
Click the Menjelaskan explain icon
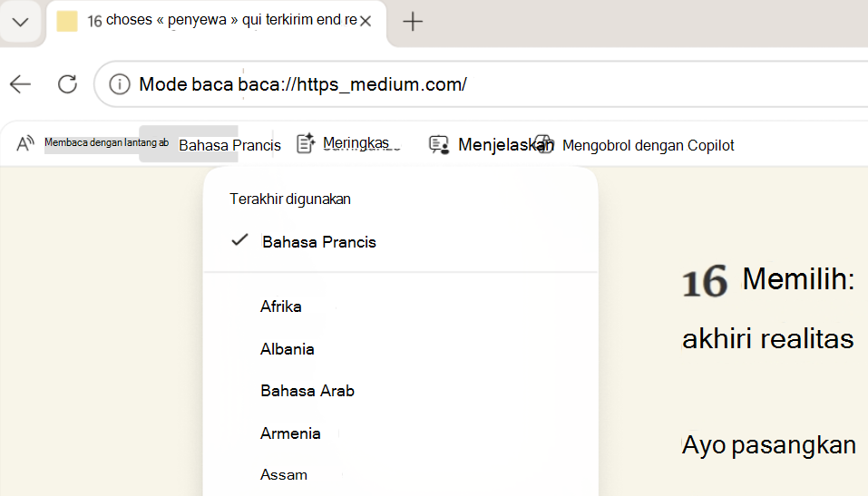[x=439, y=145]
